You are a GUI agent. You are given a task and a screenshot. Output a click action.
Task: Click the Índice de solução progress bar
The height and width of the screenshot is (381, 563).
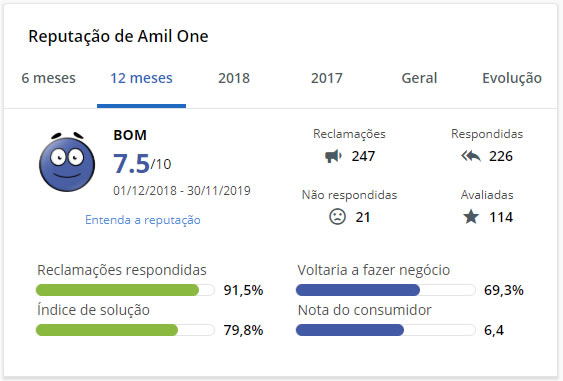(x=125, y=330)
